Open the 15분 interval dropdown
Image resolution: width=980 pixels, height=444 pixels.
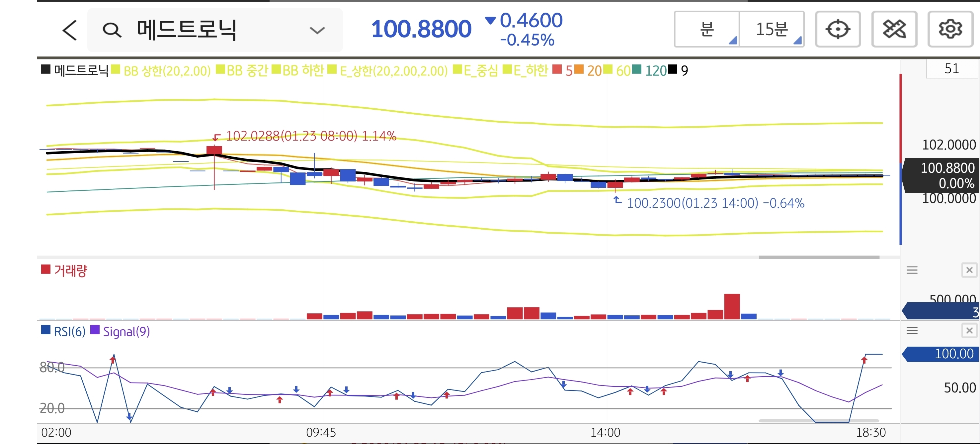click(x=772, y=29)
